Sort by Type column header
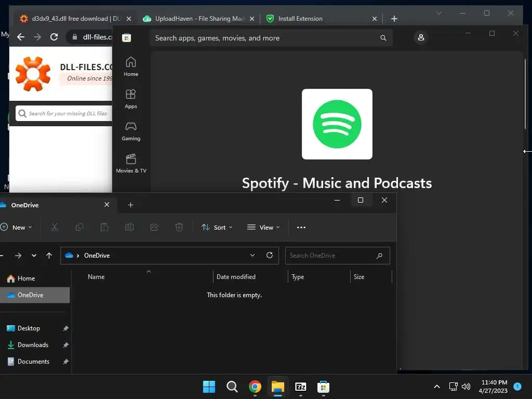Image resolution: width=532 pixels, height=399 pixels. [x=298, y=277]
